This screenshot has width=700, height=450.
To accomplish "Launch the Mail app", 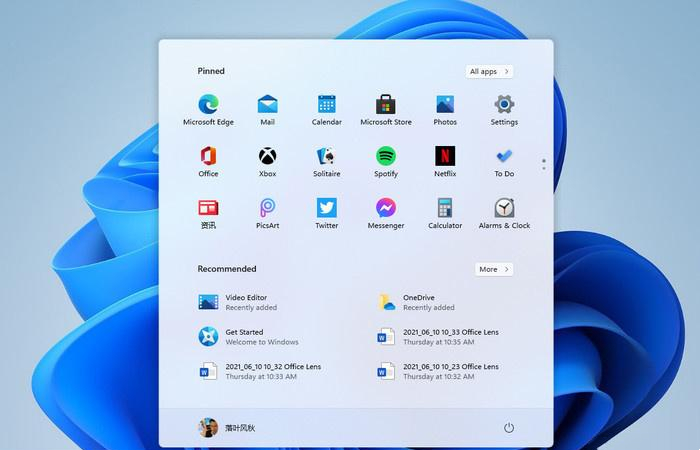I will point(267,104).
